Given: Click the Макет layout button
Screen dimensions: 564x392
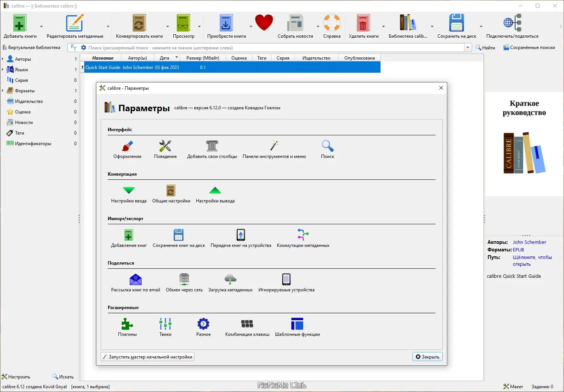Looking at the screenshot, I should [513, 386].
